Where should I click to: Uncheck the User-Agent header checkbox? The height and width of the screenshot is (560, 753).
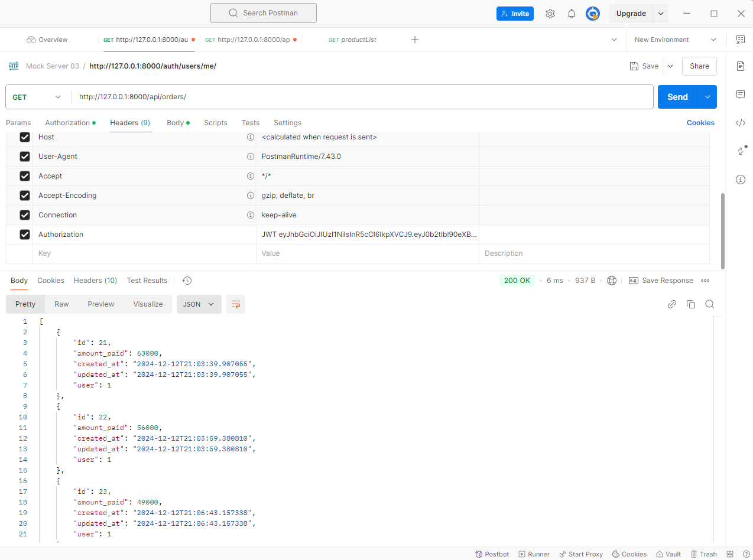point(25,157)
